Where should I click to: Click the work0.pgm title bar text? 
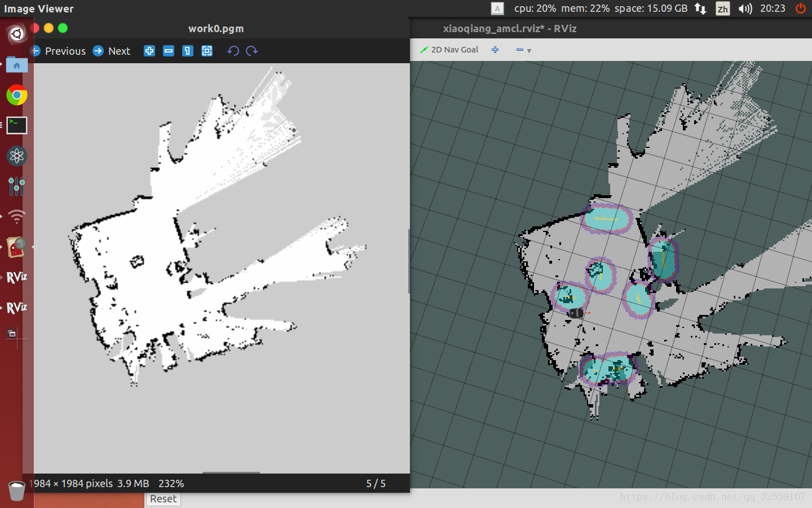pyautogui.click(x=216, y=29)
